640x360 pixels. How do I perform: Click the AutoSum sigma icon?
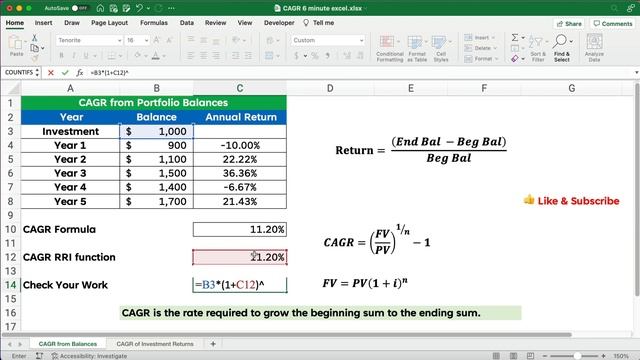point(515,38)
